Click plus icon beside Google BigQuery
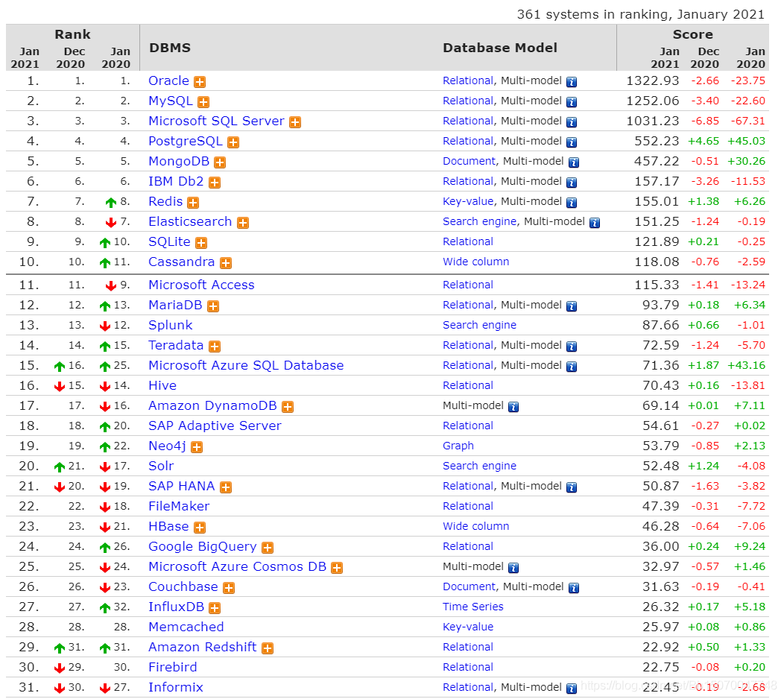Screen dimensions: 784x699 coord(268,548)
